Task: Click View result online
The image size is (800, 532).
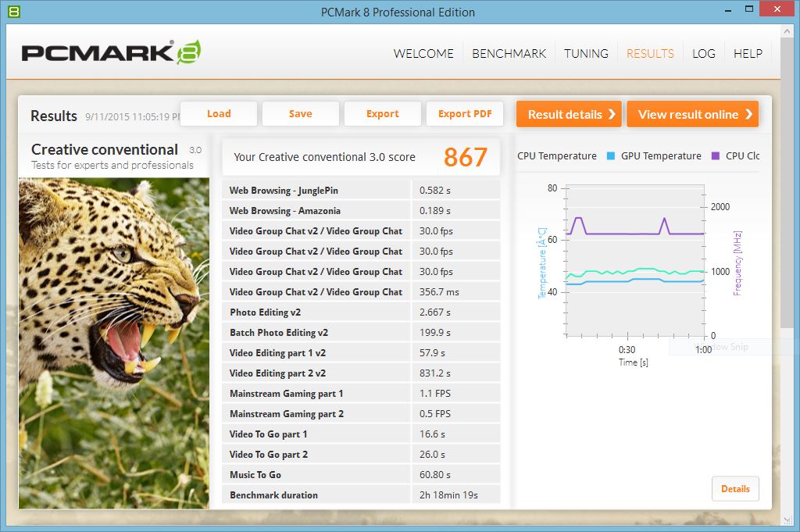Action: click(x=692, y=114)
